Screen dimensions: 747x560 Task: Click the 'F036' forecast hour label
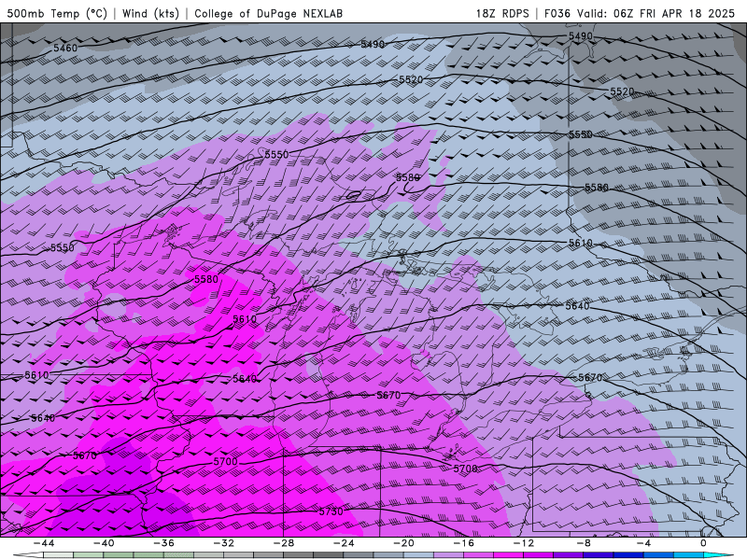click(557, 13)
